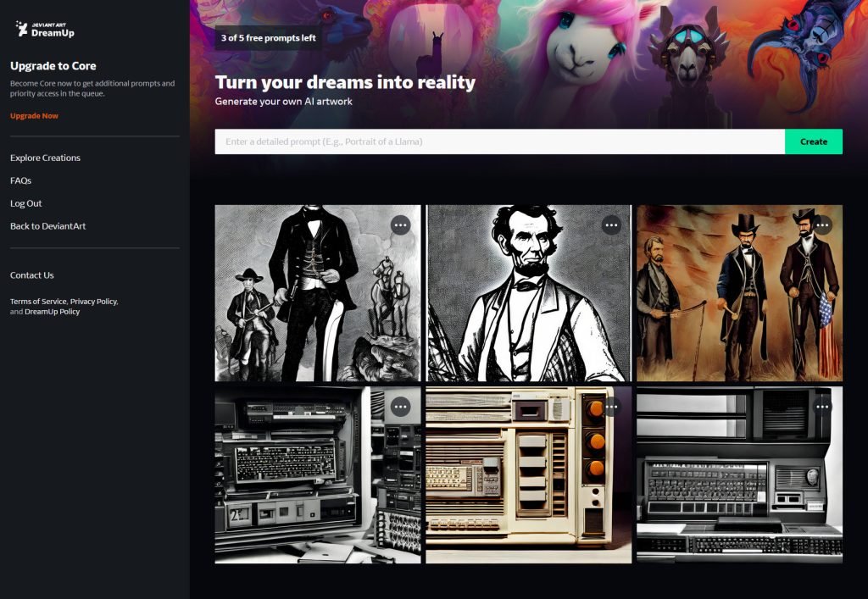
Task: Select Log Out in sidebar
Action: click(x=25, y=203)
